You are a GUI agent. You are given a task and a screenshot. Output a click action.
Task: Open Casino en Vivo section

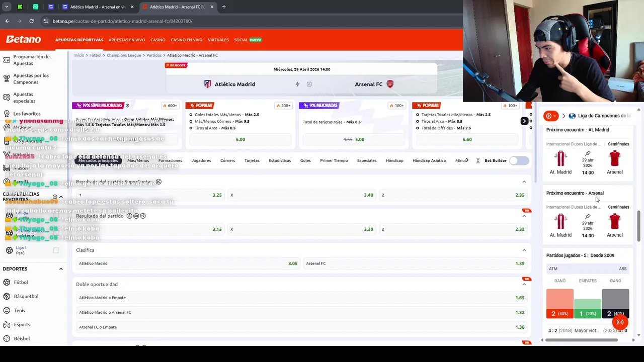186,40
